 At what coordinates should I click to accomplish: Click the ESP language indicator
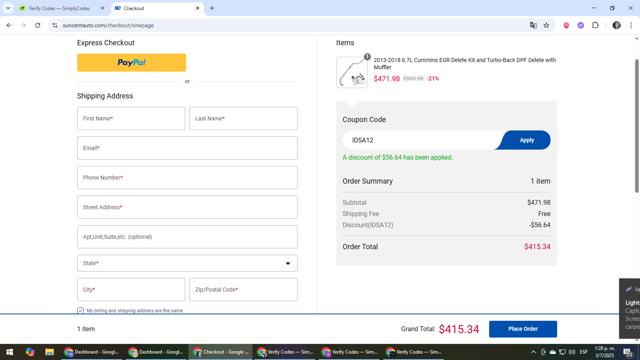pyautogui.click(x=584, y=352)
